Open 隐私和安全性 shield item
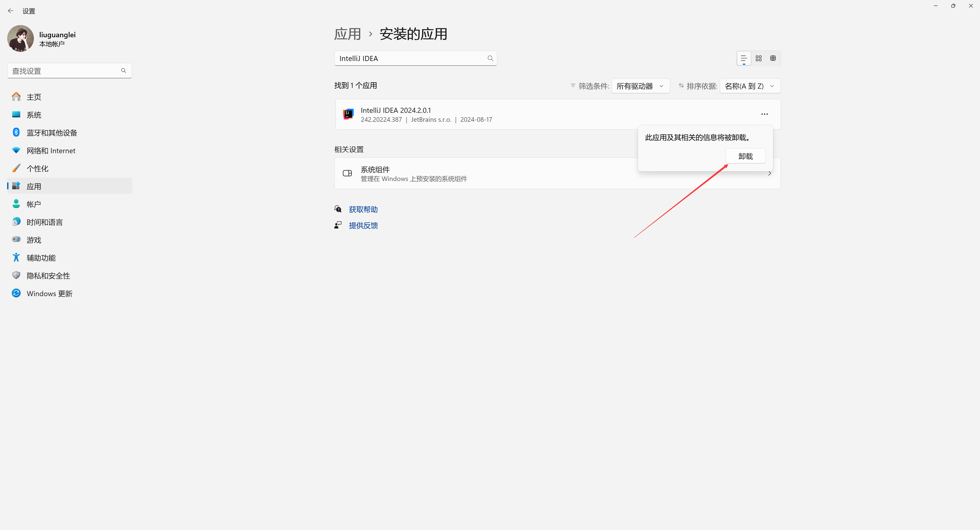This screenshot has width=980, height=530. click(48, 275)
